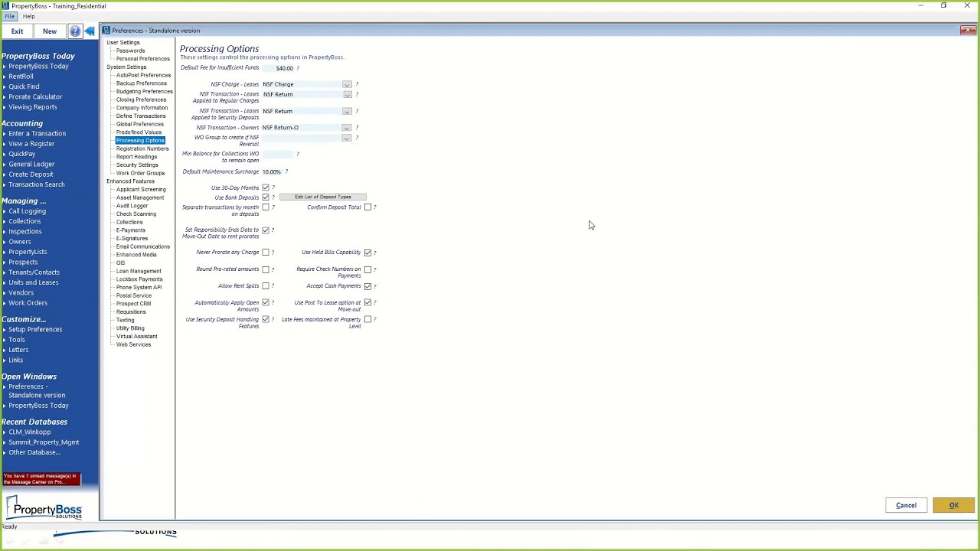Viewport: 980px width, 551px height.
Task: Open Utility Billing in Enhanced Features
Action: tap(130, 328)
